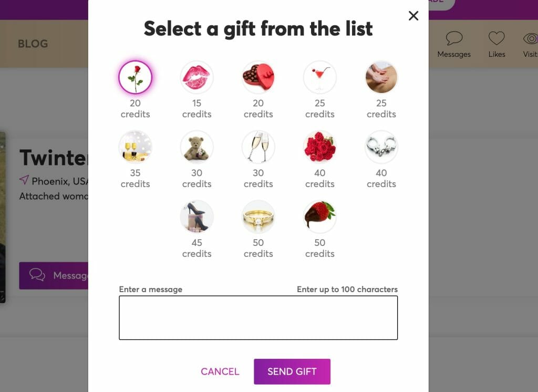
Task: Select the heart chocolate box gift
Action: point(258,77)
